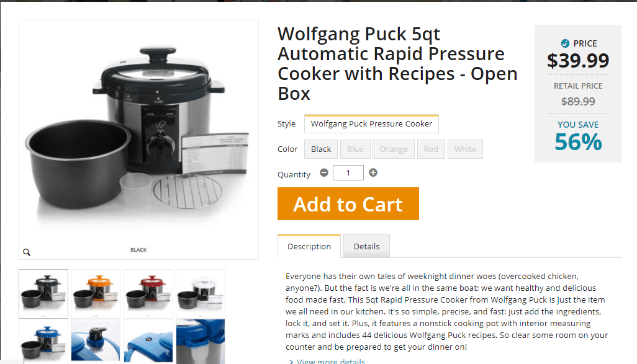Image resolution: width=637 pixels, height=364 pixels.
Task: Click the blue price info icon
Action: (565, 43)
